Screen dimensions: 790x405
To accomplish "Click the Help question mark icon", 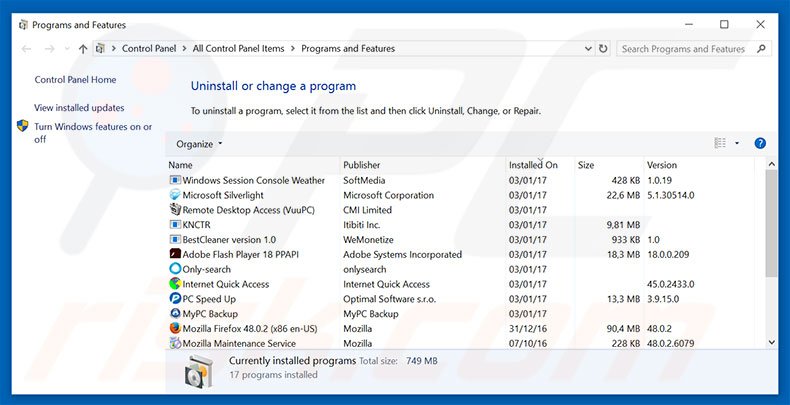I will 760,143.
